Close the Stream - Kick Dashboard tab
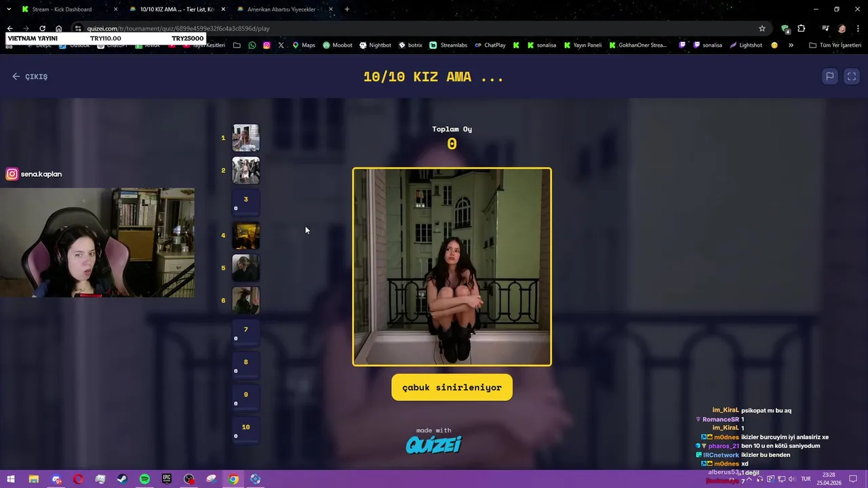The height and width of the screenshot is (488, 868). tap(115, 9)
